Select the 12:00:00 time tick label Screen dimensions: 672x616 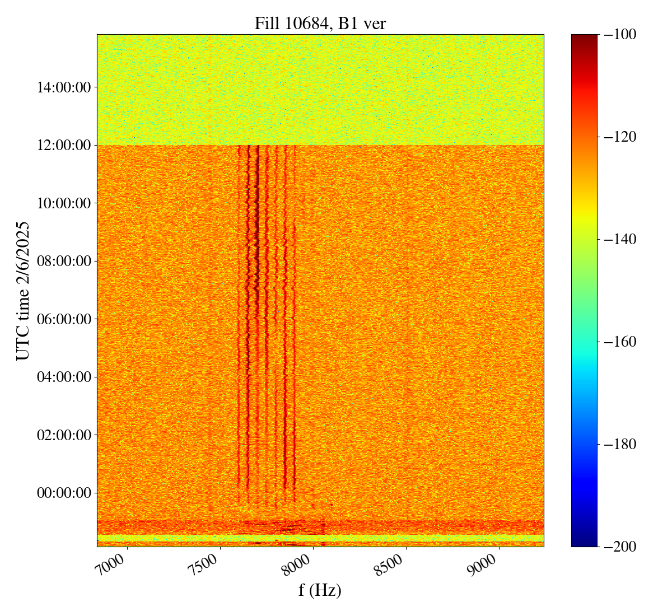click(64, 145)
